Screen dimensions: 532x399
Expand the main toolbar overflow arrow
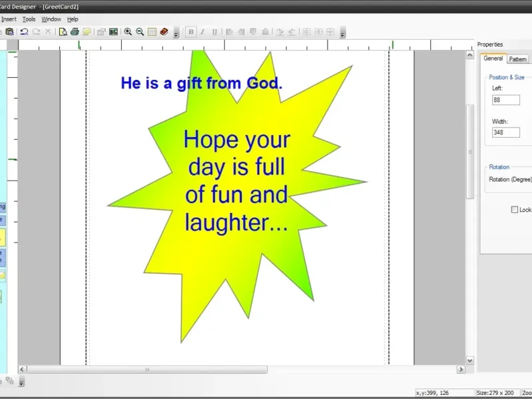tap(176, 33)
